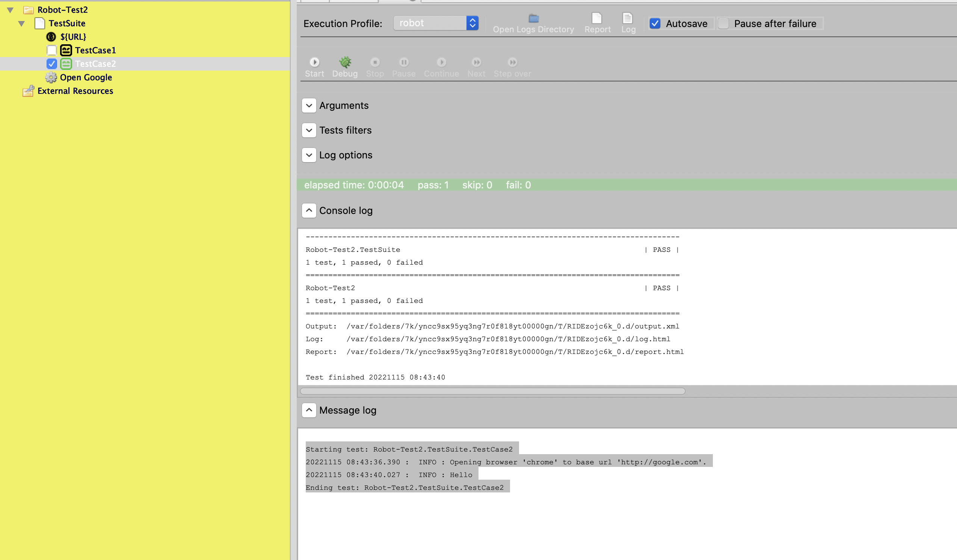The image size is (957, 560).
Task: Select the ${URL} variable item
Action: tap(73, 37)
